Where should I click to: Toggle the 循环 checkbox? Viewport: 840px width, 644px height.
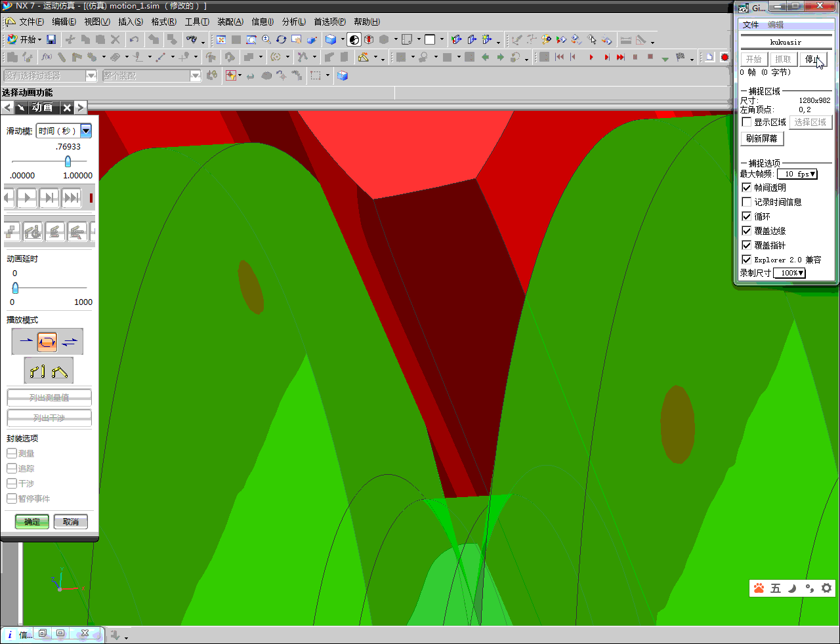point(746,216)
